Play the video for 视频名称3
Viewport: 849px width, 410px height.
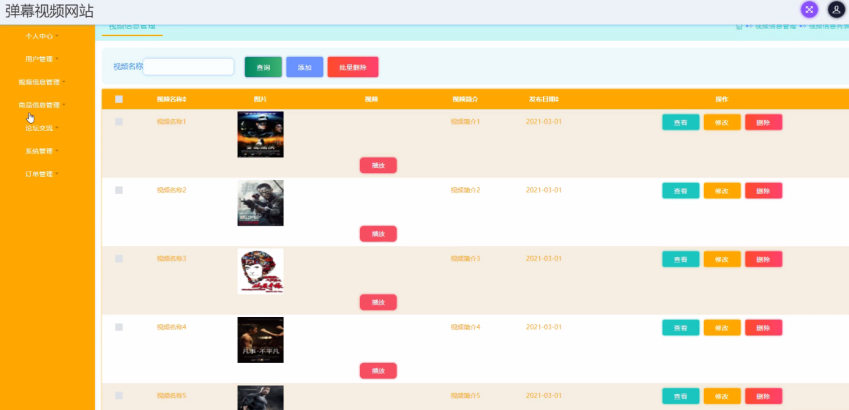click(378, 302)
